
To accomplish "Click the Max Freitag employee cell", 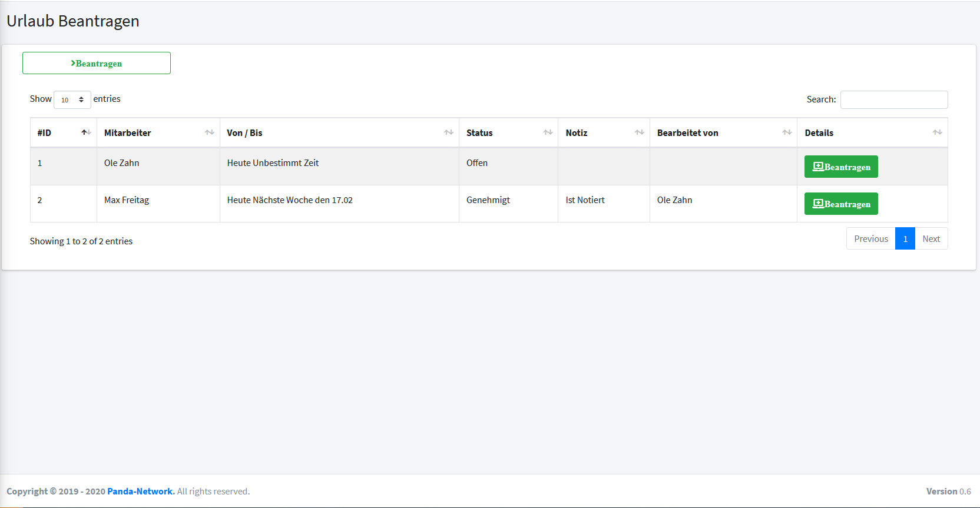I will [x=127, y=200].
